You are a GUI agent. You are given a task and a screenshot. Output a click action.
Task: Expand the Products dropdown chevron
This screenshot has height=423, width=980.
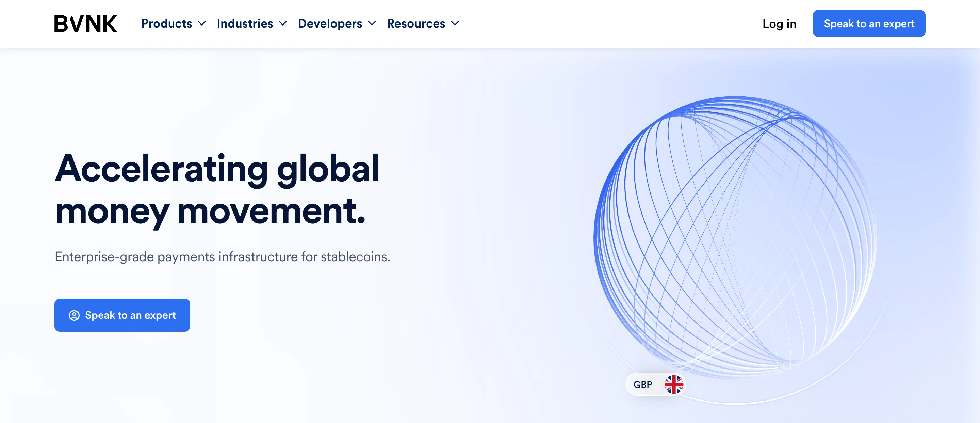tap(202, 23)
